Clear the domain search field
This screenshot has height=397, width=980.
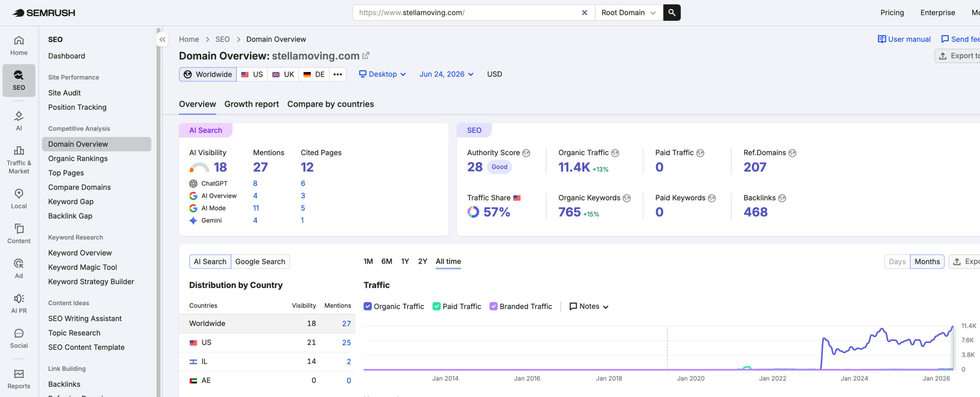[x=584, y=13]
